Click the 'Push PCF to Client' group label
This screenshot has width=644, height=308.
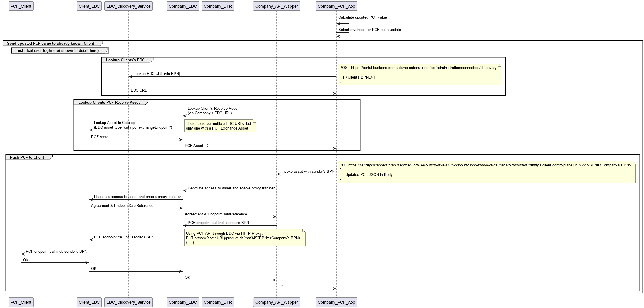click(x=27, y=157)
